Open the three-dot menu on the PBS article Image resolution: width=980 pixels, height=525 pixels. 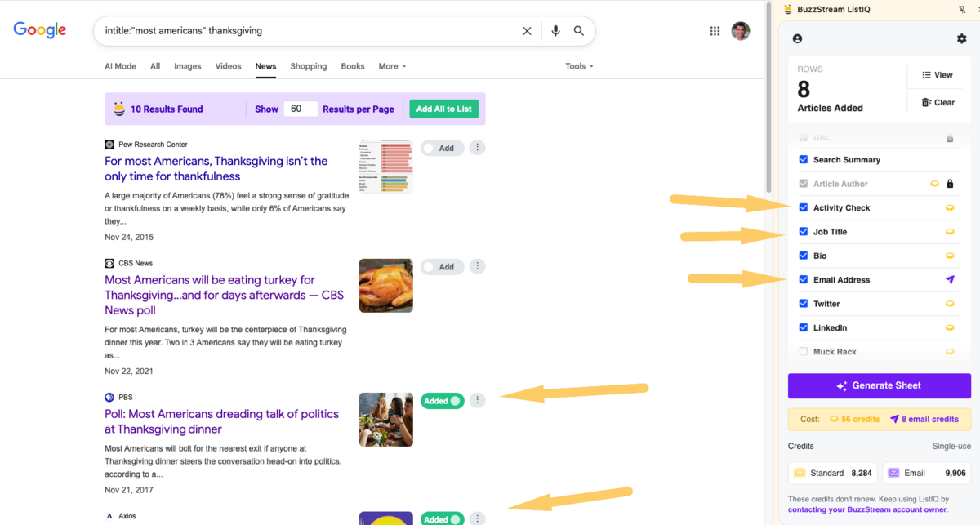tap(477, 400)
